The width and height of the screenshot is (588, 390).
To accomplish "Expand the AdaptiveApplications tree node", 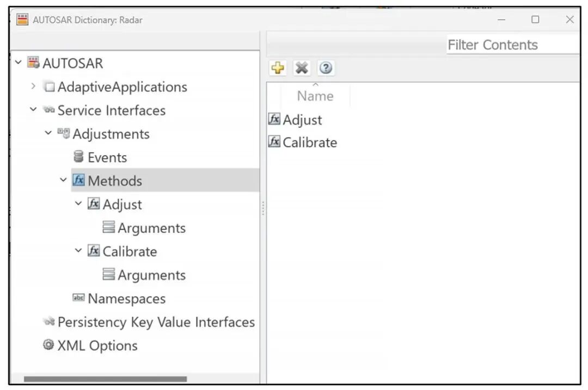I will [33, 86].
